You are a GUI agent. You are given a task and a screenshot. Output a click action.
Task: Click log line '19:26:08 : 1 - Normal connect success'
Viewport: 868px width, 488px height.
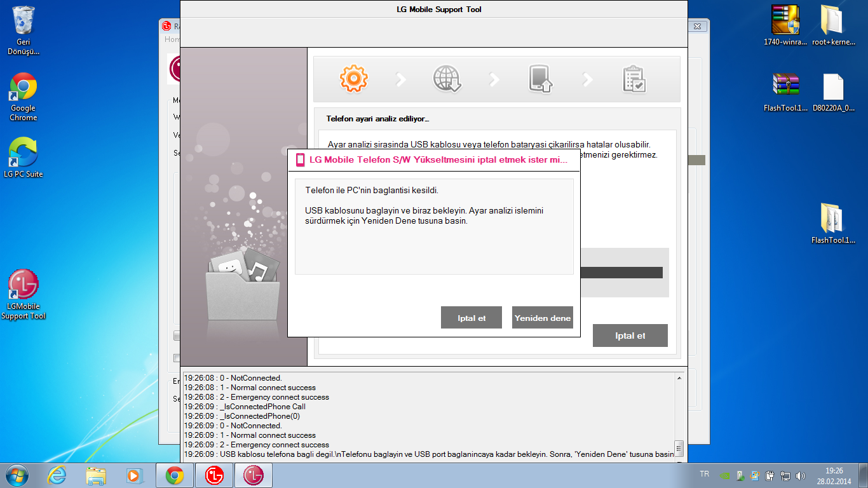point(250,388)
